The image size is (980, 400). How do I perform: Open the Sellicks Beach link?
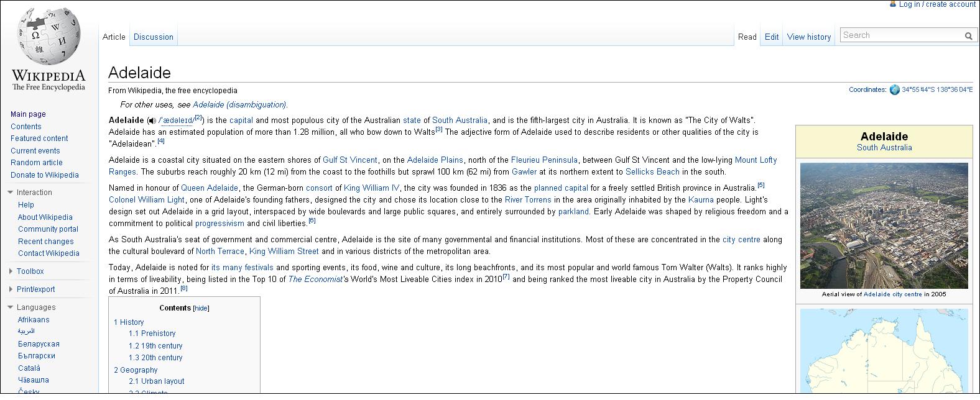[x=652, y=172]
